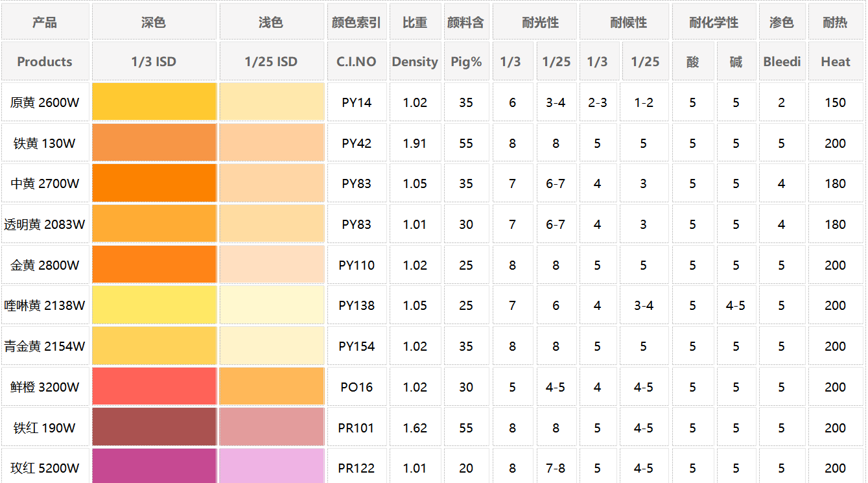Click the PR122 color index cell
Image resolution: width=868 pixels, height=483 pixels.
tap(357, 466)
